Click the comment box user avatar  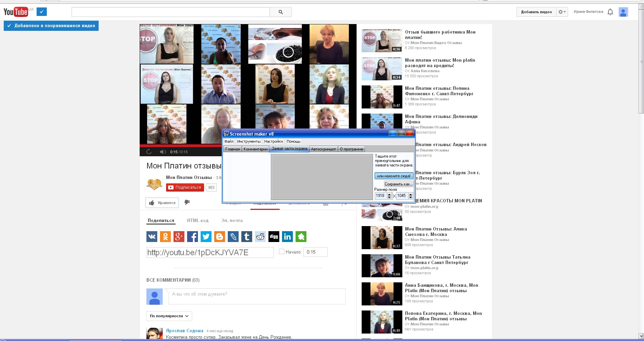(155, 297)
